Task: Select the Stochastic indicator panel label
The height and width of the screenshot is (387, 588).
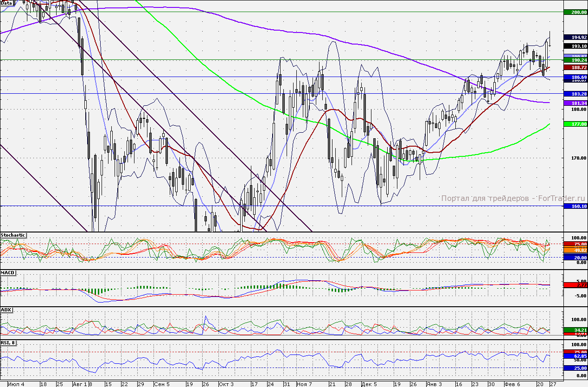Action: pos(13,235)
